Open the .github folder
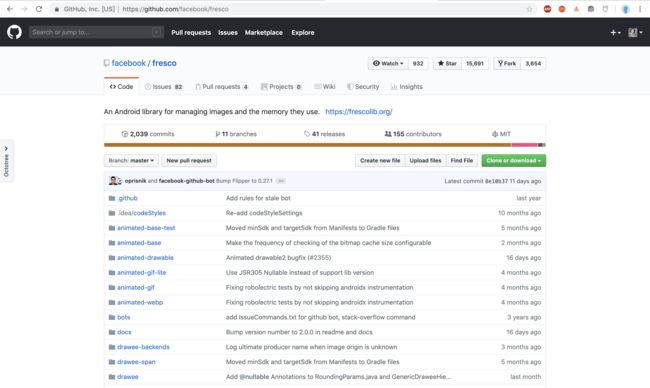The height and width of the screenshot is (388, 650). 127,198
